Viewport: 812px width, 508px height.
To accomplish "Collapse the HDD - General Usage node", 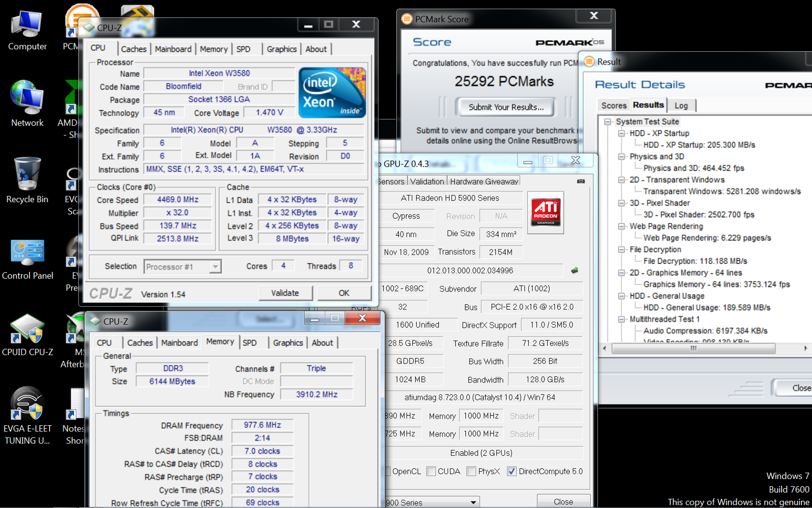I will pyautogui.click(x=621, y=296).
